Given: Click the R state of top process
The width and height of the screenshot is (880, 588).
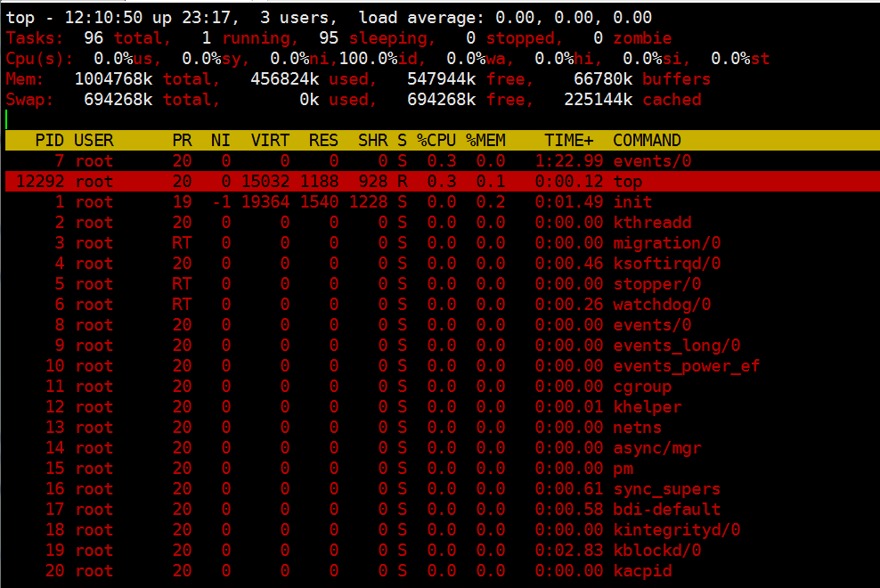Looking at the screenshot, I should [403, 182].
